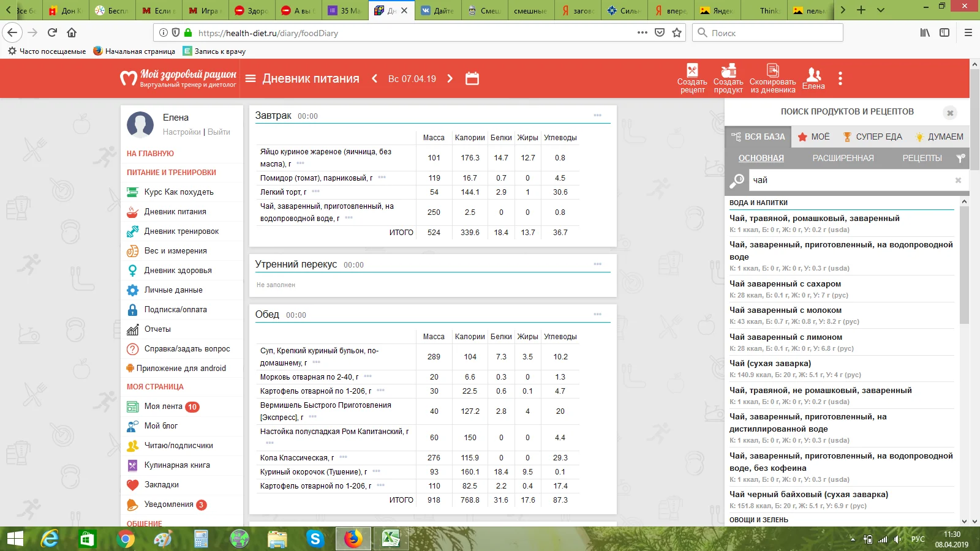Open the three-dot vertical menu in header
This screenshot has width=980, height=551.
840,78
